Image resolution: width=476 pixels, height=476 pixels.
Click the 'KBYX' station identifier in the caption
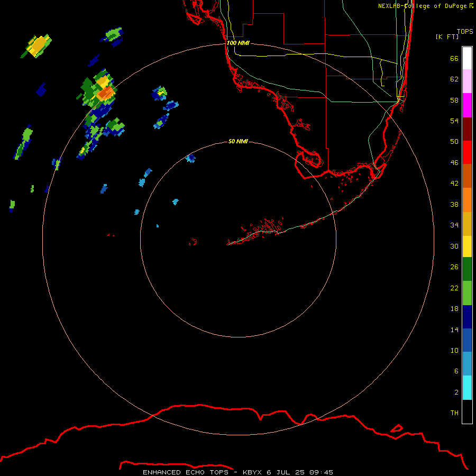pyautogui.click(x=252, y=472)
